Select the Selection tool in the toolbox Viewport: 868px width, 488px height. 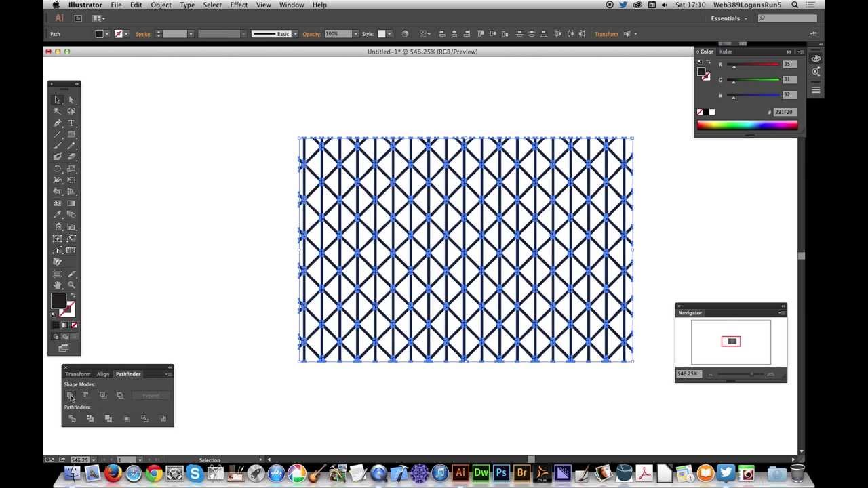[x=58, y=100]
